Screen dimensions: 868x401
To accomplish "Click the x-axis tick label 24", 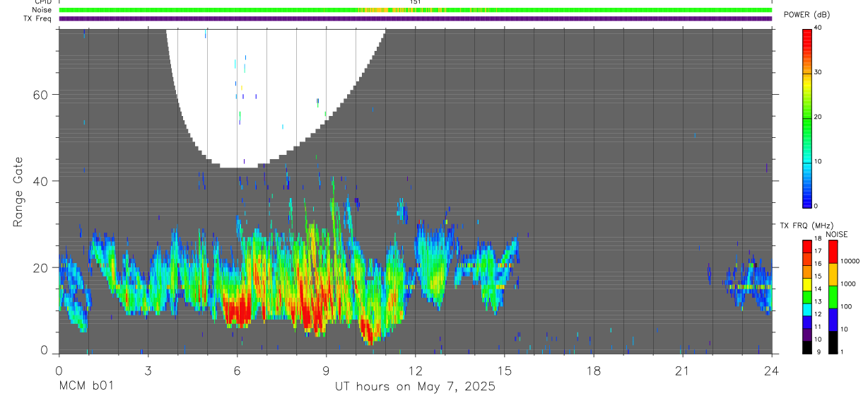I will (772, 371).
